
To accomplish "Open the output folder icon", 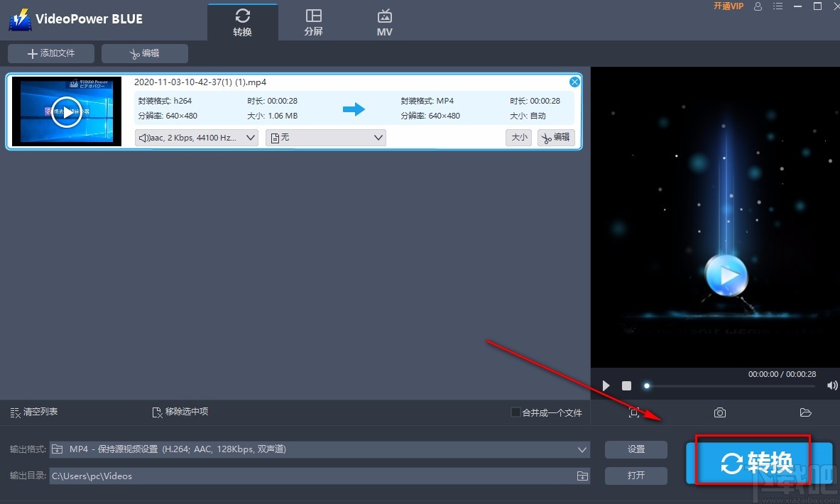I will [x=806, y=412].
